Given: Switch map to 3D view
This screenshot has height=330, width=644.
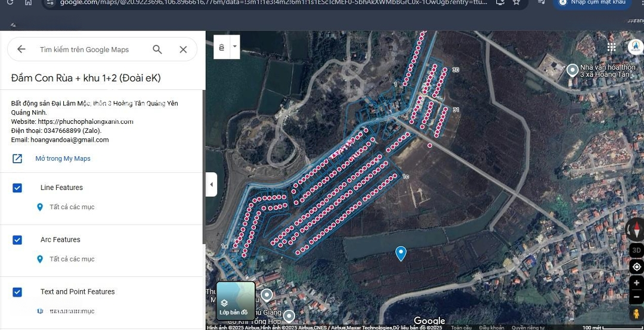Looking at the screenshot, I should [x=636, y=250].
